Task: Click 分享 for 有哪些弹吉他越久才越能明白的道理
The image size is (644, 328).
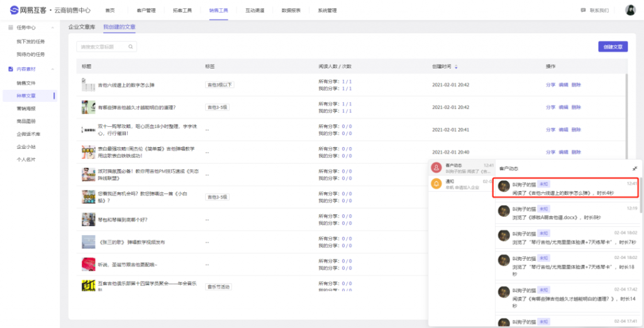Action: [550, 107]
